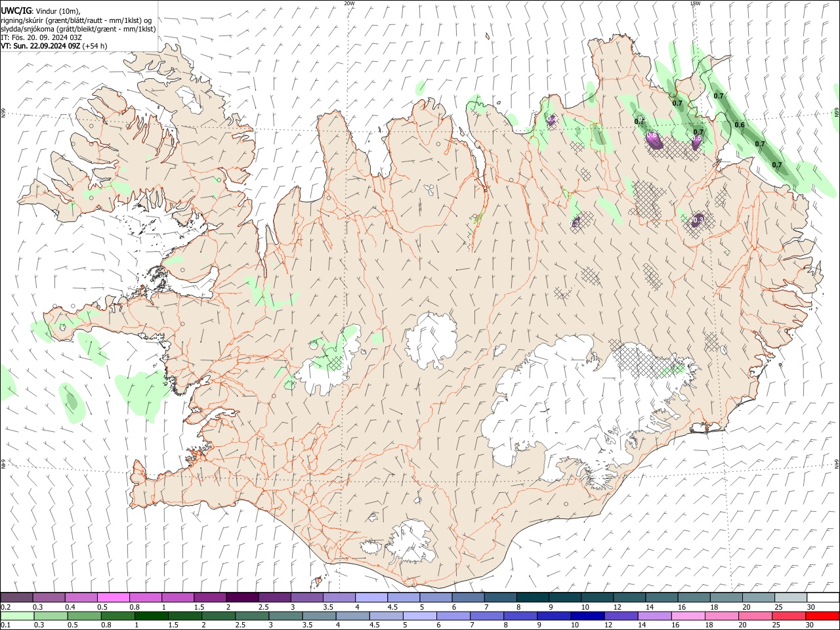Click the 20W longitude label

tap(349, 3)
